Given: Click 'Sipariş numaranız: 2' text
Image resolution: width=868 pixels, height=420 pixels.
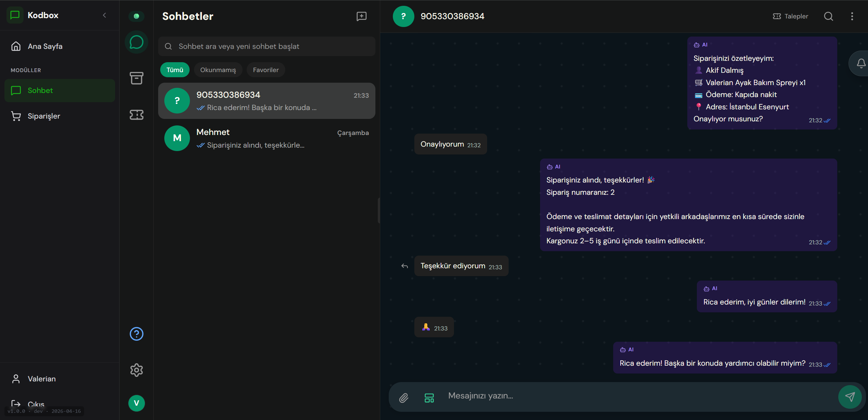Looking at the screenshot, I should coord(580,192).
